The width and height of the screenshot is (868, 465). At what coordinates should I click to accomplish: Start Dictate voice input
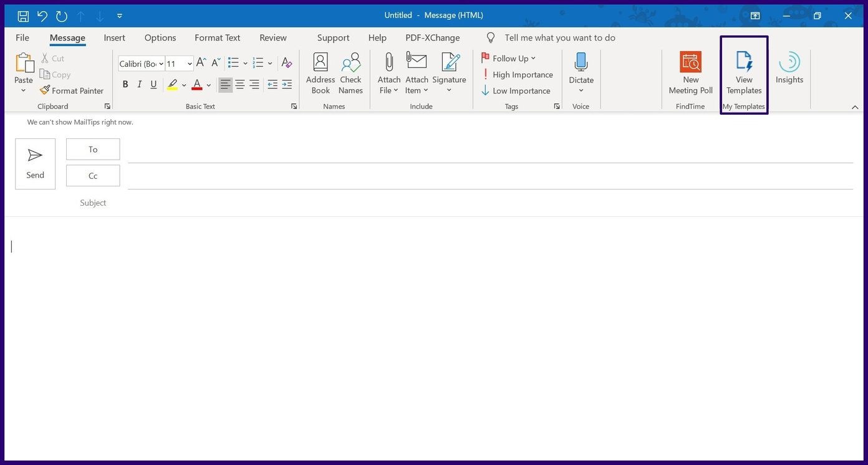pos(581,69)
